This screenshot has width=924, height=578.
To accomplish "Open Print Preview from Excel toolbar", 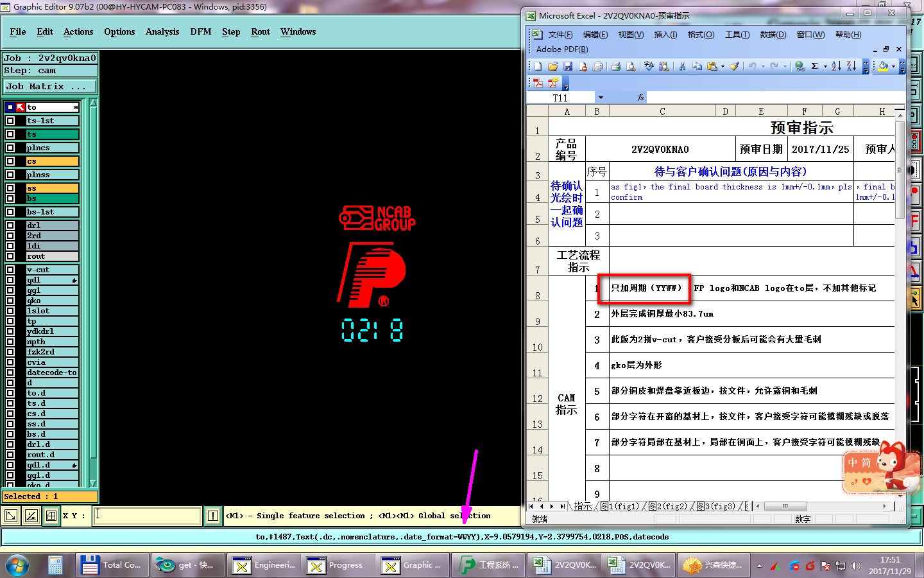I will pyautogui.click(x=631, y=66).
